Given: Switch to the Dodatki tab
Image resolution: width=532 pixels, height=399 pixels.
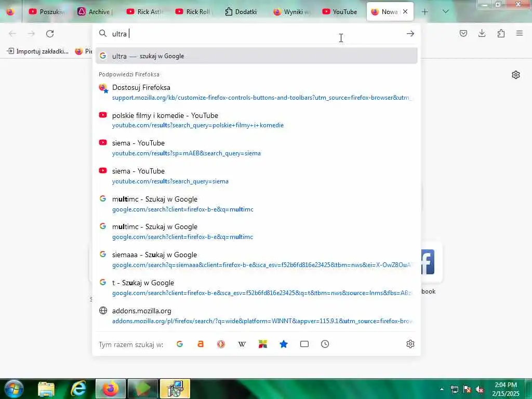Looking at the screenshot, I should click(242, 12).
